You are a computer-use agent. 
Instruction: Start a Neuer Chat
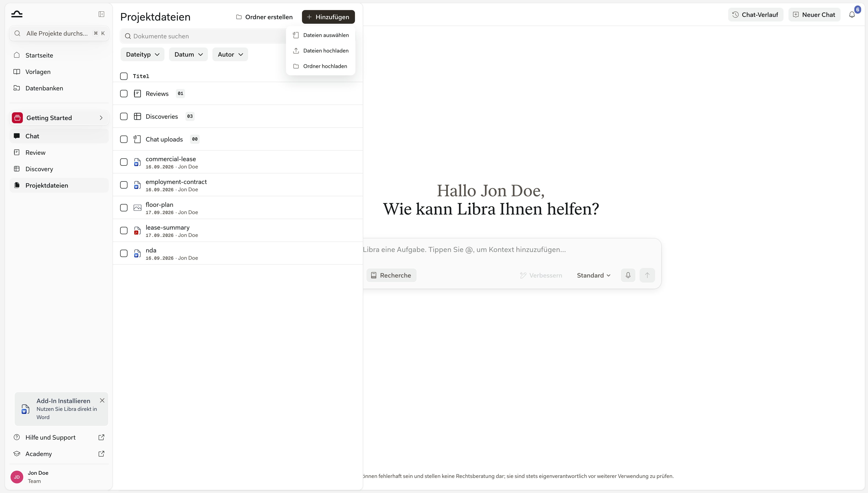[814, 15]
